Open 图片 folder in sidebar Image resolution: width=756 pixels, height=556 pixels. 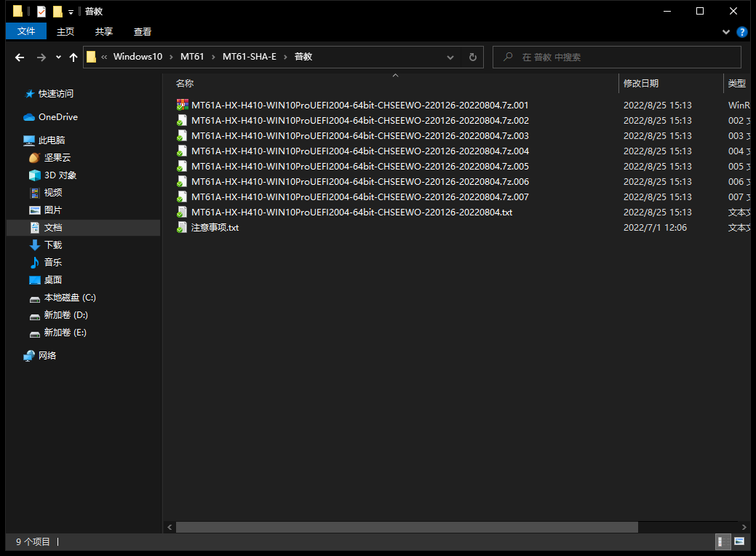pyautogui.click(x=53, y=210)
